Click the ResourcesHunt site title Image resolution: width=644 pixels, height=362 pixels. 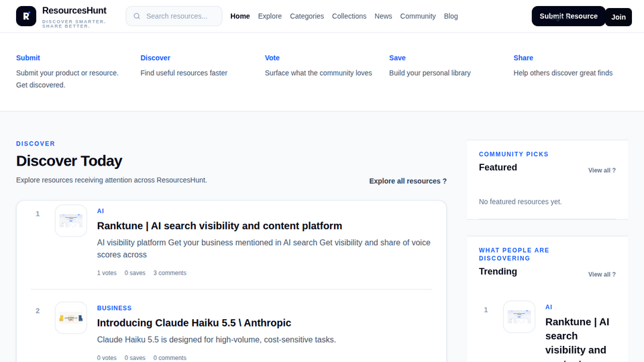click(74, 11)
